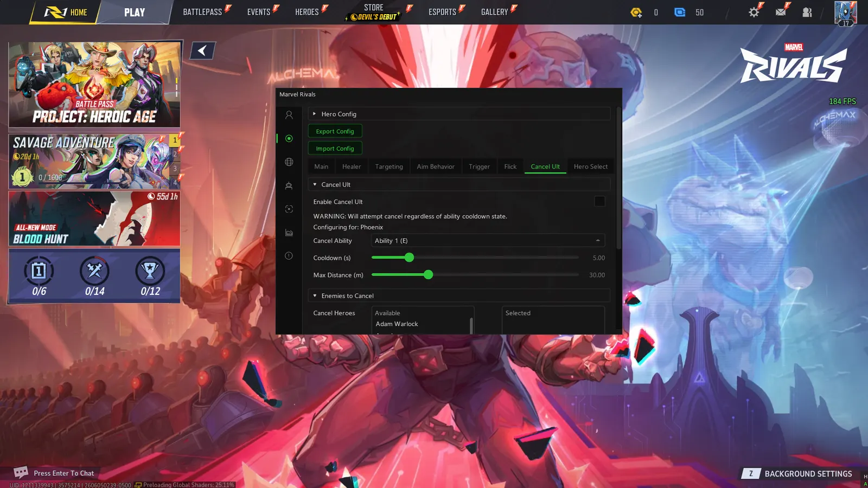Viewport: 868px width, 488px height.
Task: Collapse the Enemies to Cancel section
Action: point(459,296)
